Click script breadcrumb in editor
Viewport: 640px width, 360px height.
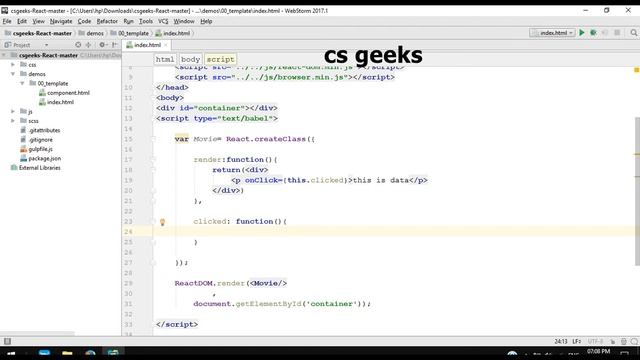click(220, 59)
